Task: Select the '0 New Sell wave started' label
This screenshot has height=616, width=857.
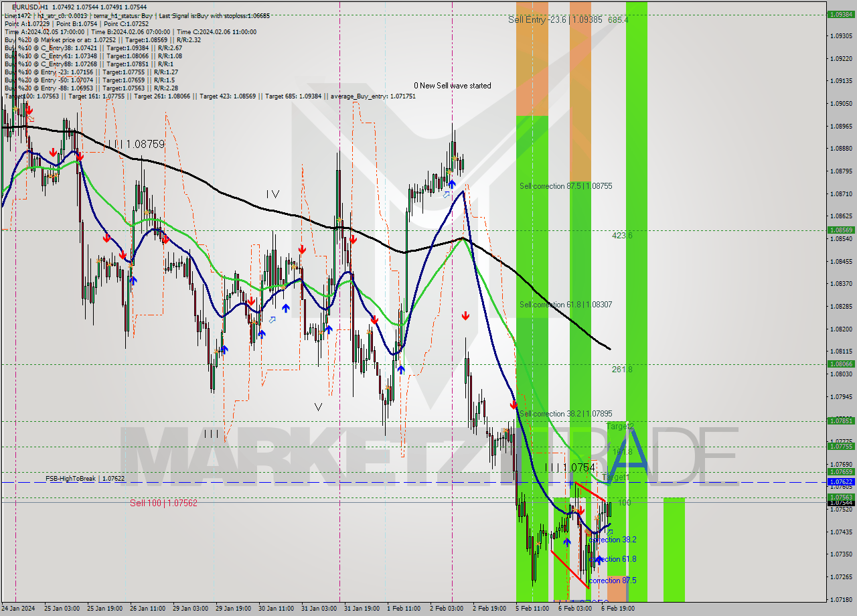Action: pos(452,86)
